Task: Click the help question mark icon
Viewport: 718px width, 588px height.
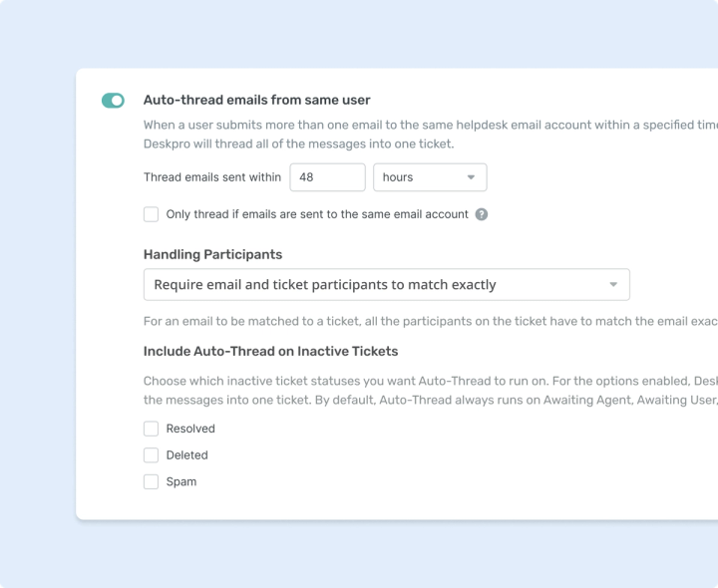Action: 482,214
